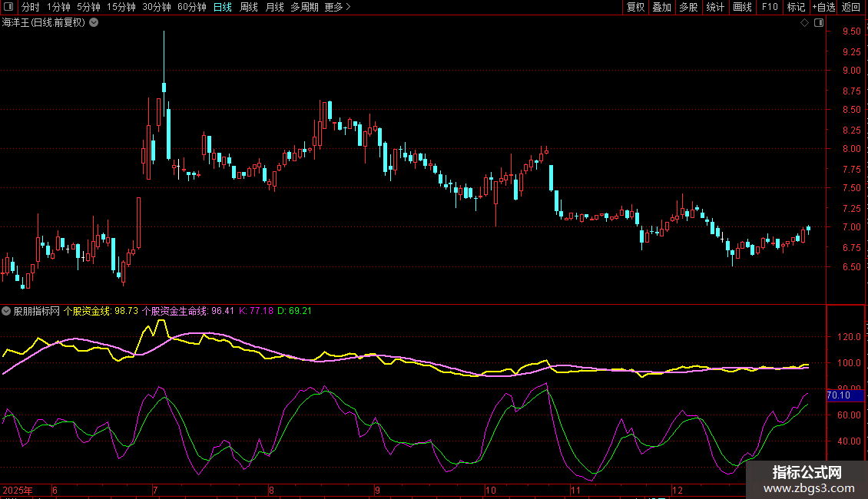Image resolution: width=868 pixels, height=499 pixels.
Task: Open the 画线 drawing tools
Action: click(x=742, y=8)
